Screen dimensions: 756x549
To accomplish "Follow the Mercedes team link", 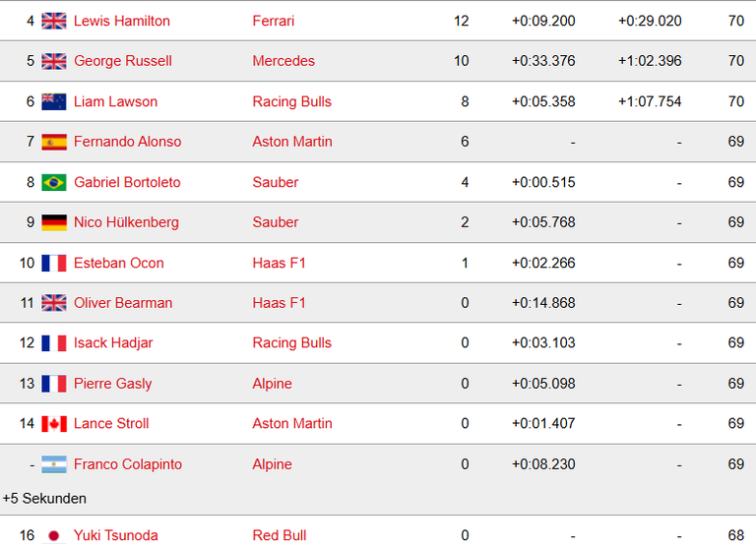I will [283, 61].
